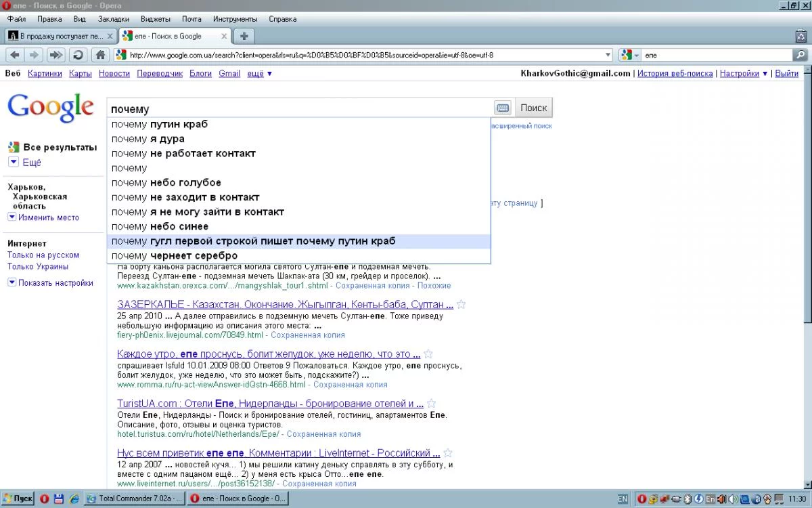This screenshot has width=812, height=508.
Task: Open a new tab with plus button
Action: pyautogui.click(x=244, y=36)
